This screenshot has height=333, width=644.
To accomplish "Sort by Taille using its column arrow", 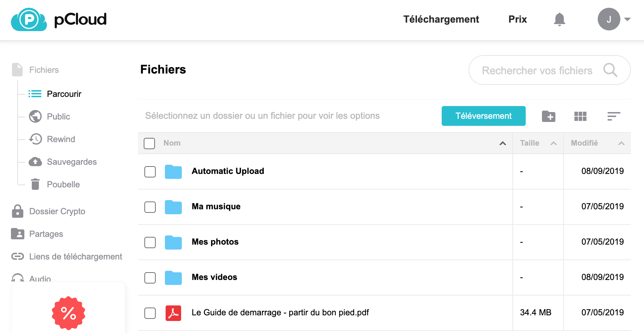I will 553,143.
